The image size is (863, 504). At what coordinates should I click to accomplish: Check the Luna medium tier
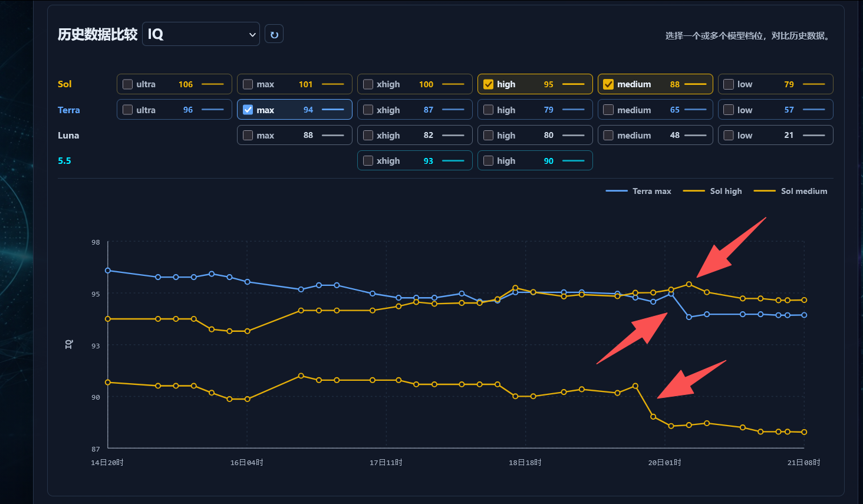tap(608, 135)
